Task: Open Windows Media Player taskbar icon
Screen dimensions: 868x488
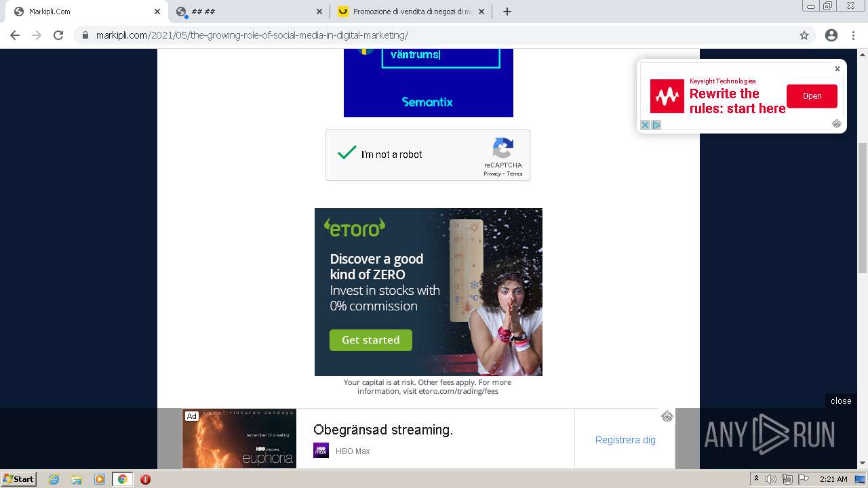Action: tap(100, 479)
